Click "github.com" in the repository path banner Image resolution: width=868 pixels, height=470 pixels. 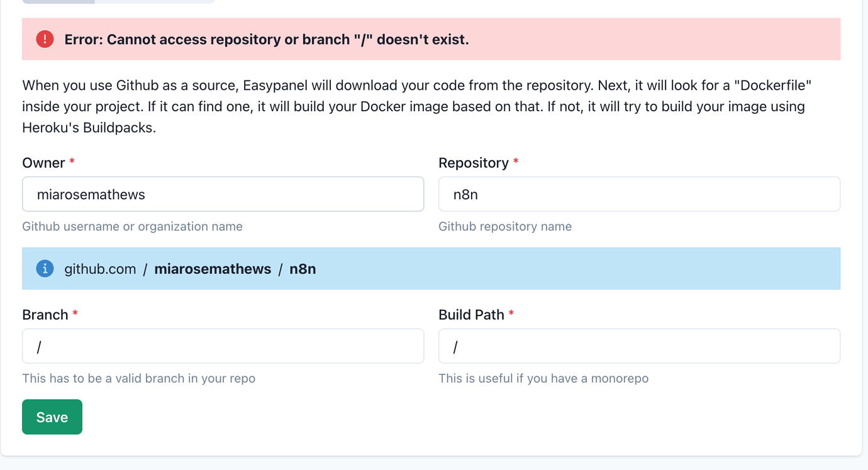100,268
